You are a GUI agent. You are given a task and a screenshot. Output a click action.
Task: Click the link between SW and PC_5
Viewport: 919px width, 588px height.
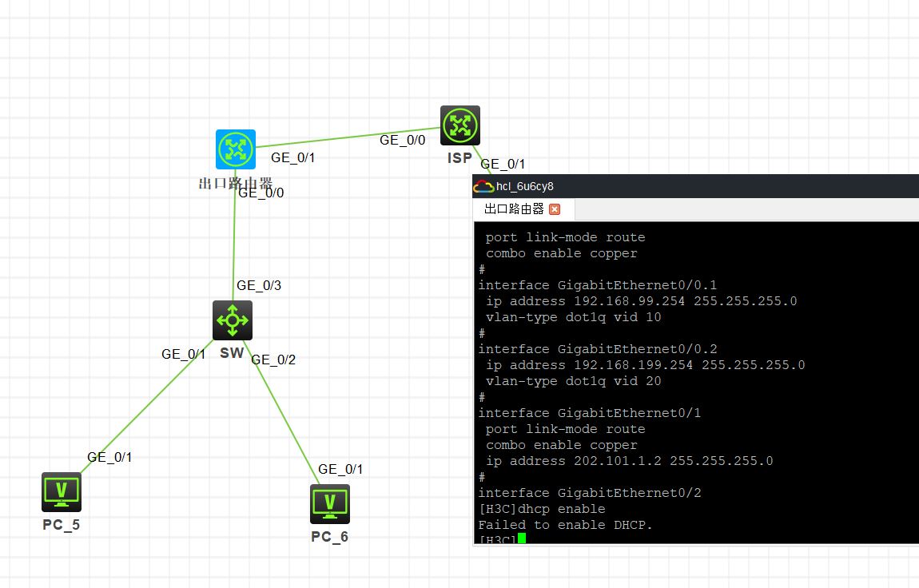point(146,407)
